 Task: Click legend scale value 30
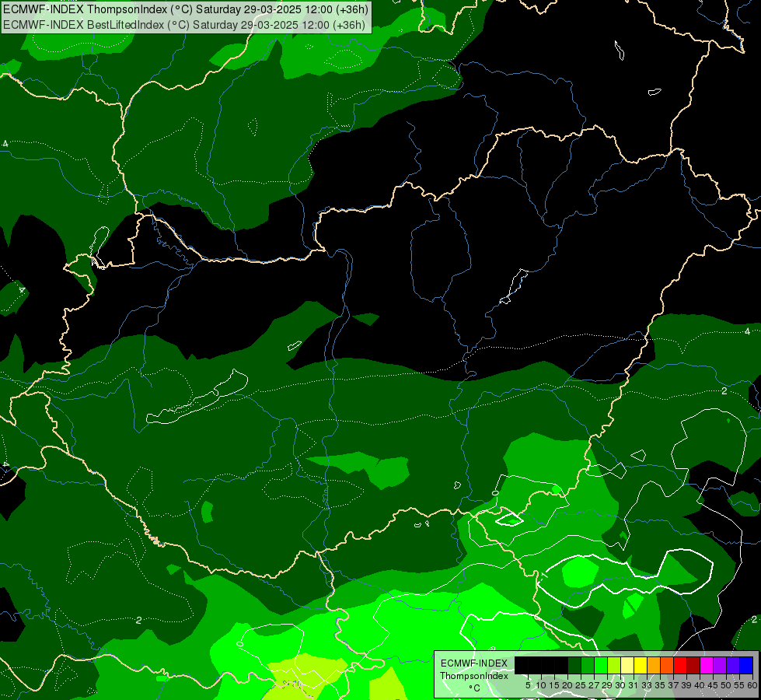[620, 685]
